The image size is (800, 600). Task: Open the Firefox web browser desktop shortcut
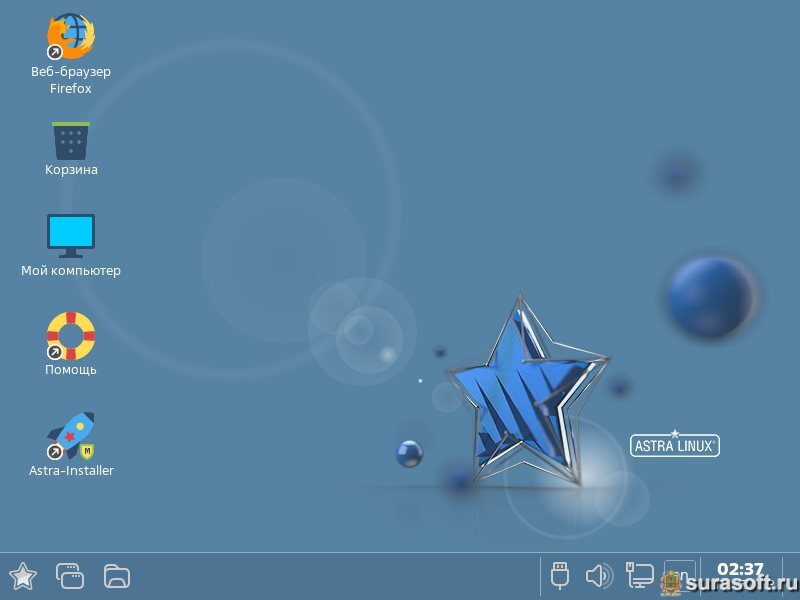[x=71, y=36]
